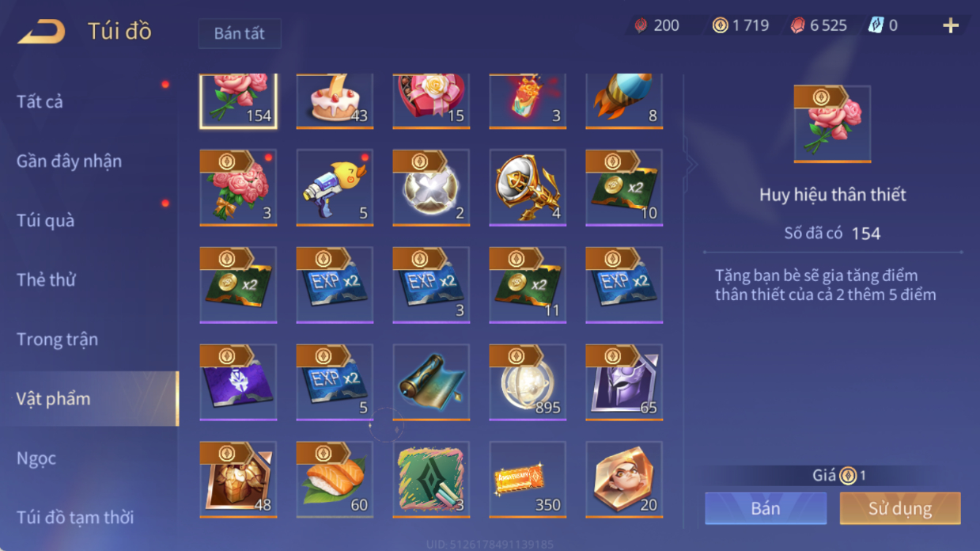Viewport: 980px width, 551px height.
Task: Pick the golden trumpet horn item
Action: pyautogui.click(x=528, y=188)
